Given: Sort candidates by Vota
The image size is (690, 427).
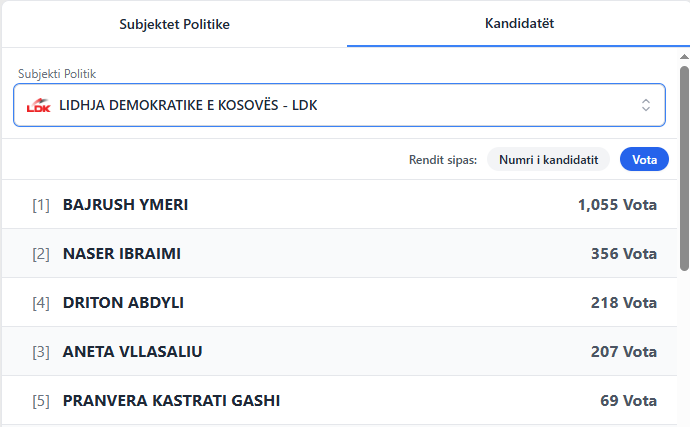Looking at the screenshot, I should (644, 159).
